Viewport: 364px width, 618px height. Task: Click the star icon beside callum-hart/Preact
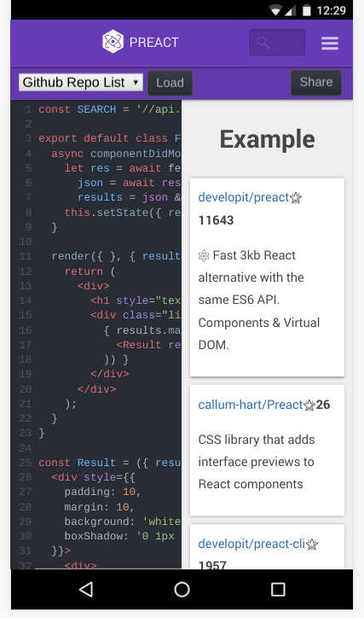[309, 405]
